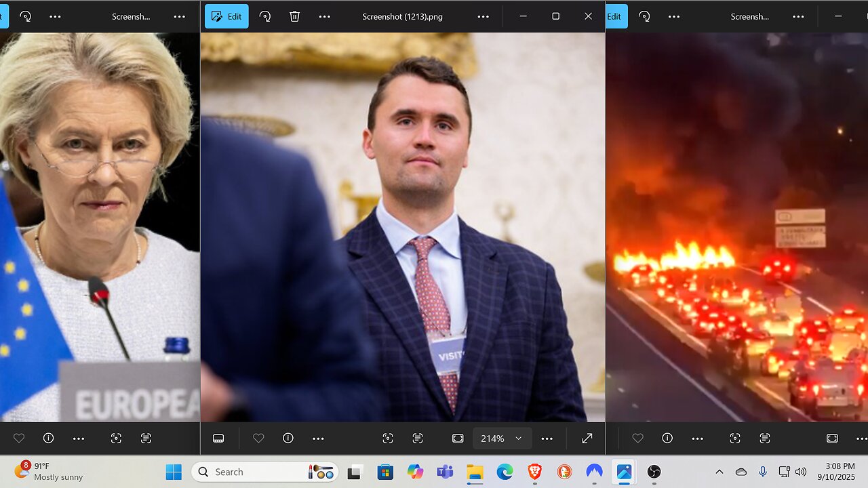Toggle the filmstrip in the middle Photos window
The width and height of the screenshot is (868, 488).
coord(218,439)
